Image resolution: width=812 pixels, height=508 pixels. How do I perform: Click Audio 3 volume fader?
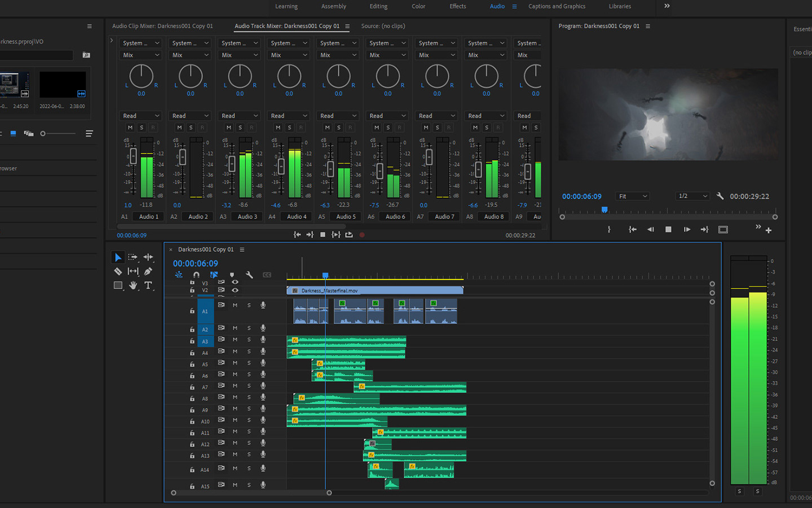tap(232, 164)
